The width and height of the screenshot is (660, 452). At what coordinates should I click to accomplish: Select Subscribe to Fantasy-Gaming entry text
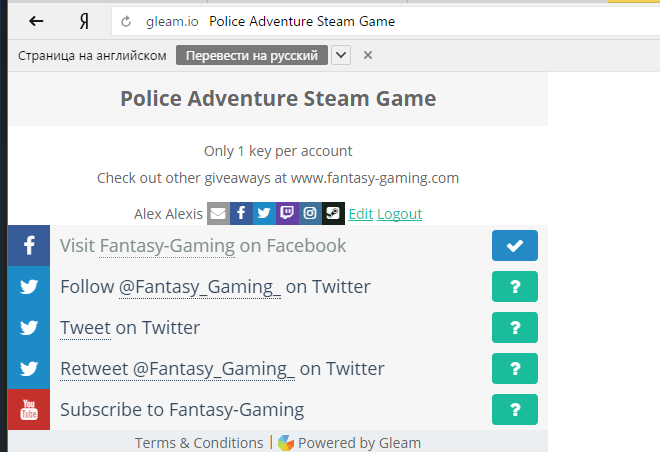(x=182, y=410)
